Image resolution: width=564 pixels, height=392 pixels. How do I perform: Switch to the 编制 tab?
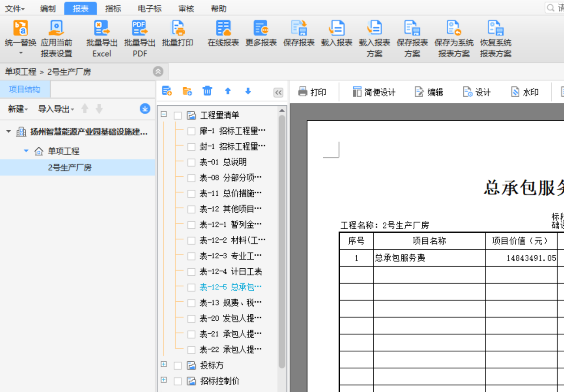[x=48, y=8]
